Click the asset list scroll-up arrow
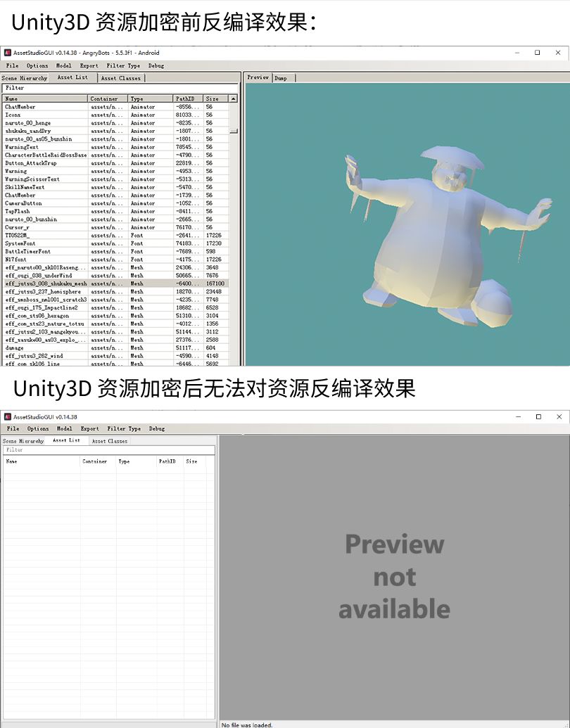The width and height of the screenshot is (570, 728). 233,98
